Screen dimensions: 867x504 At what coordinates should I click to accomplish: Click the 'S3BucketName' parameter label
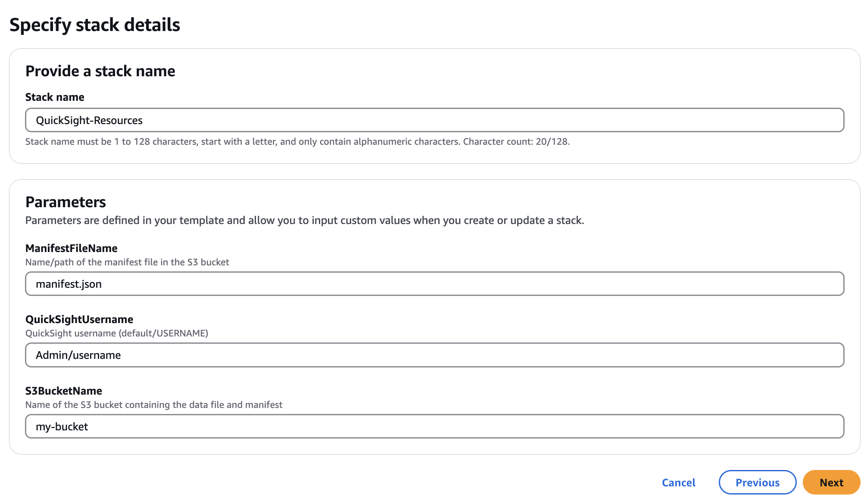(64, 391)
